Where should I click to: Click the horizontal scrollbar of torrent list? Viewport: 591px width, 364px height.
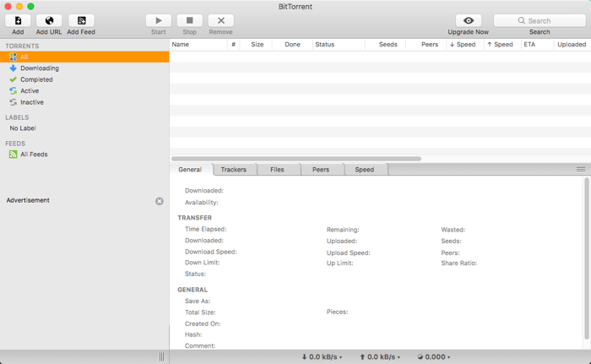[x=296, y=159]
